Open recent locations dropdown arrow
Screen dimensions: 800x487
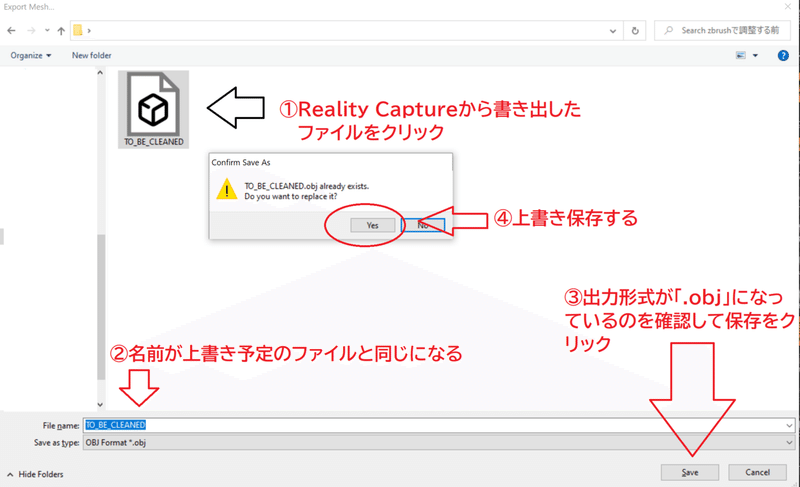47,31
